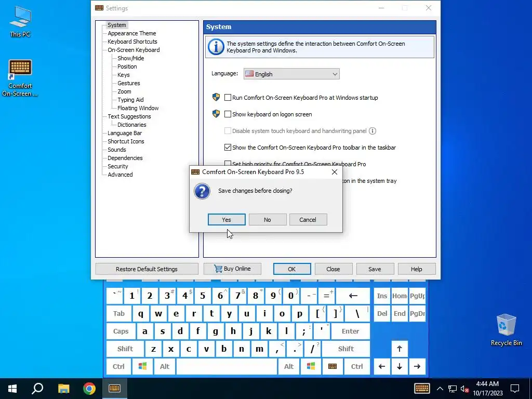Click the right Windows logo key on keyboard

(311, 366)
